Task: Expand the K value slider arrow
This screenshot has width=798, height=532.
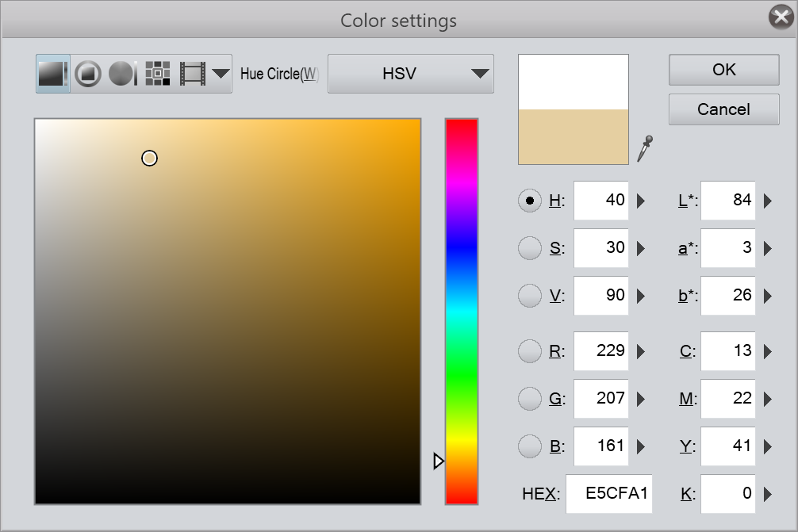Action: click(x=767, y=495)
